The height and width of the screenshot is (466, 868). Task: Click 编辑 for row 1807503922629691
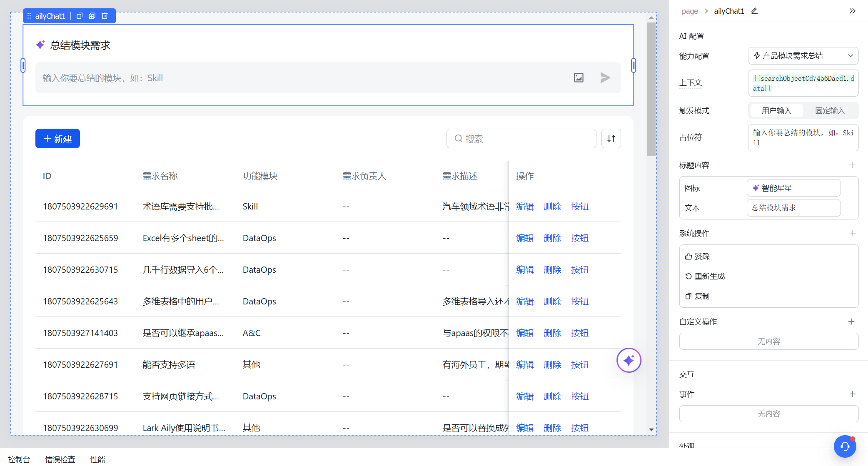pyautogui.click(x=525, y=206)
